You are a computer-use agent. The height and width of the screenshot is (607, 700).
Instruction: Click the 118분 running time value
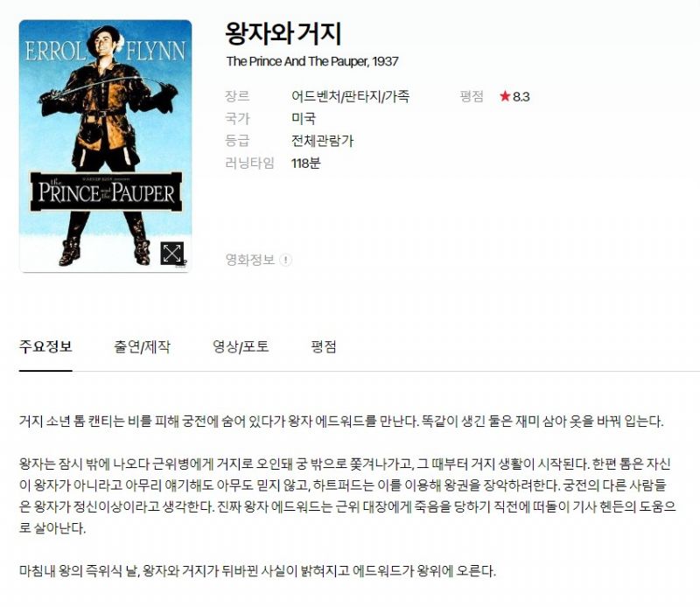(x=305, y=164)
